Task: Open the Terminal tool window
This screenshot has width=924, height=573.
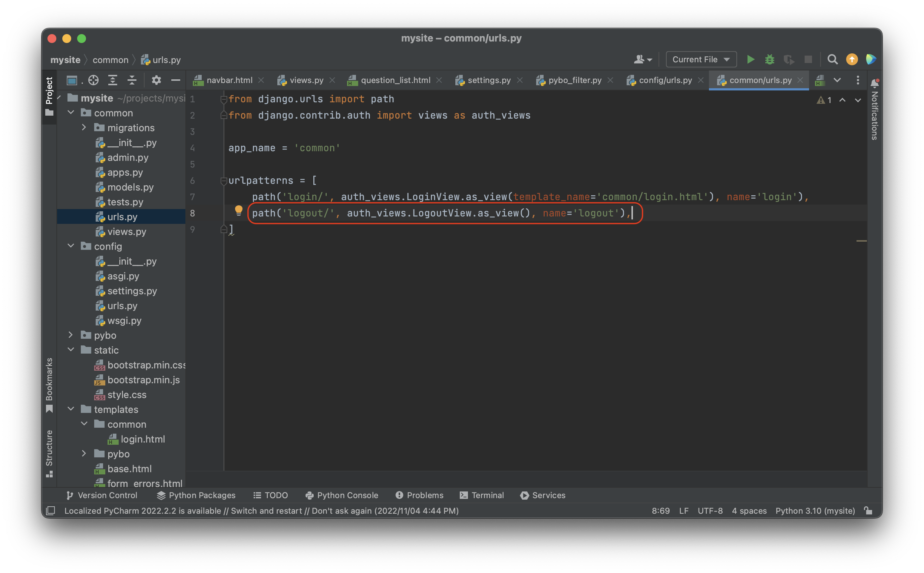Action: pos(482,495)
